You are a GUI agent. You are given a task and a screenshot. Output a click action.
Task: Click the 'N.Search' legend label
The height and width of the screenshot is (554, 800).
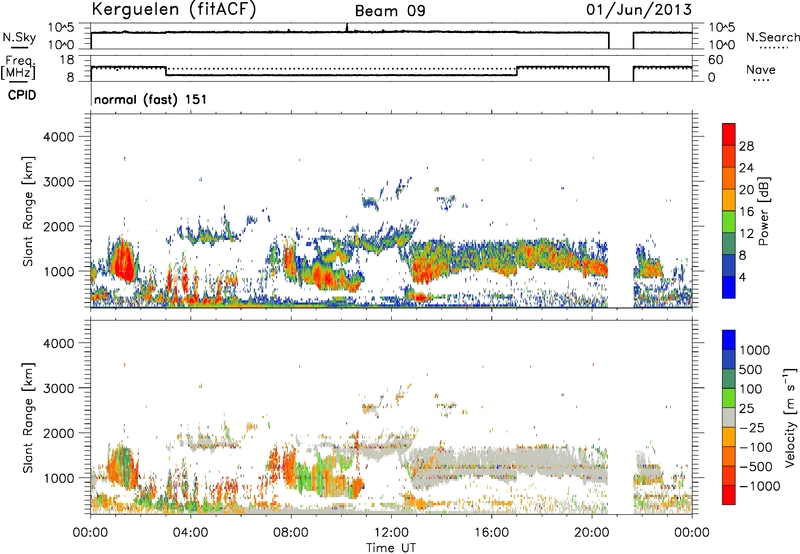point(772,37)
